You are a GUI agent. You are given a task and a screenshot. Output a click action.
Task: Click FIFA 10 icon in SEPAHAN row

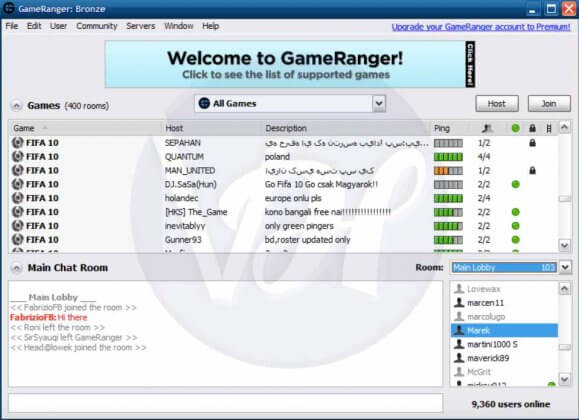click(17, 143)
